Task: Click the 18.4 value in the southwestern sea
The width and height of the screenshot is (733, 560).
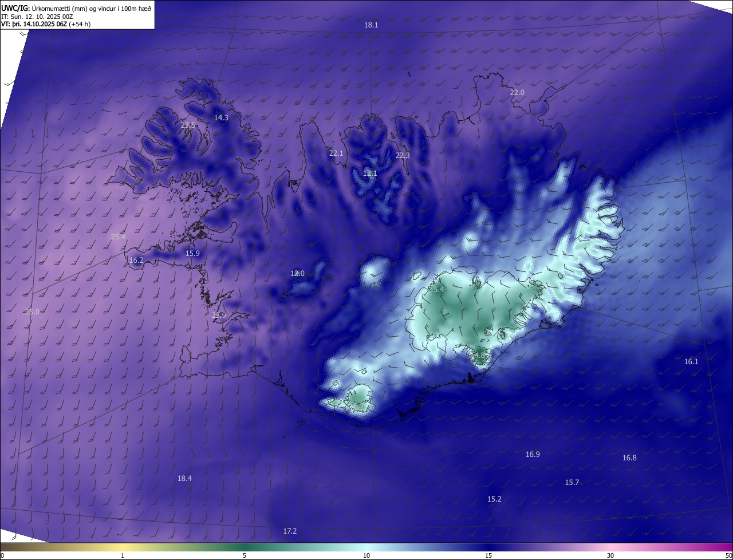Action: click(184, 478)
